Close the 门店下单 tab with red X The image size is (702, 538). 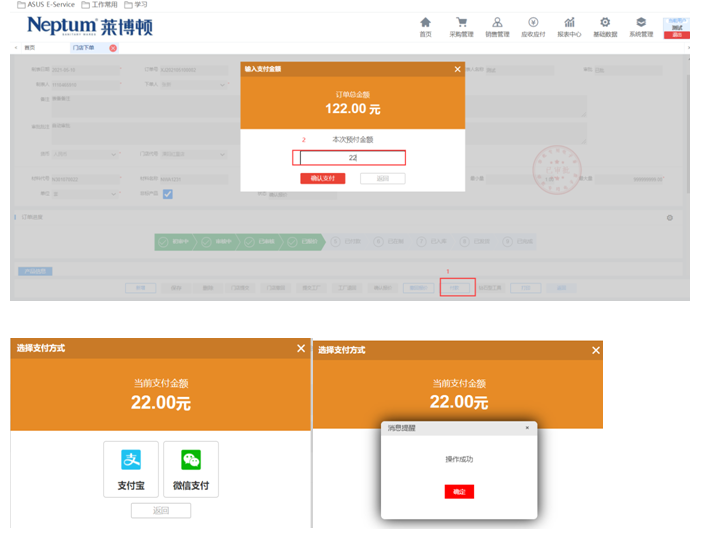[113, 48]
